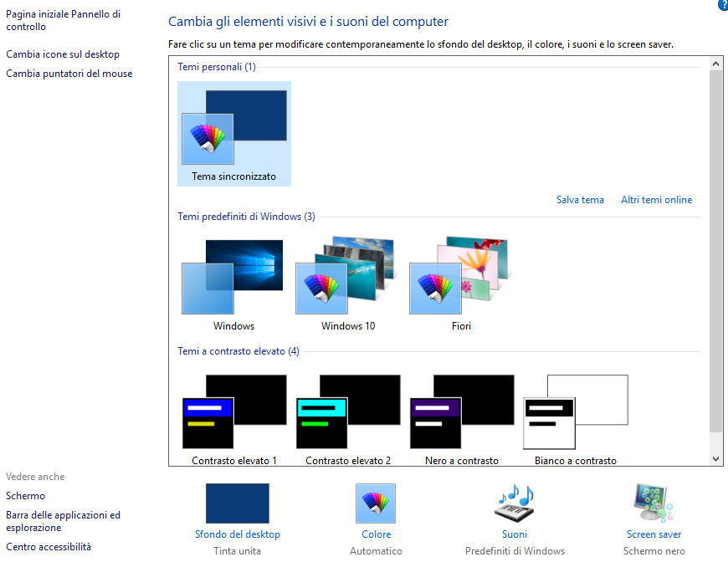
Task: Click the theme list scroll up arrow
Action: (x=715, y=64)
